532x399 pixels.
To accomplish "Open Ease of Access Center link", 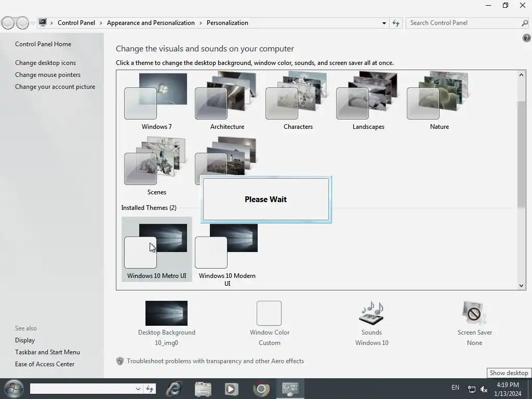I will coord(45,364).
